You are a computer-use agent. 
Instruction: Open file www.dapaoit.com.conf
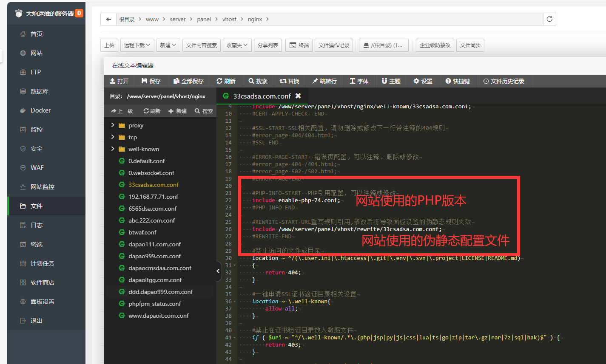[x=159, y=316]
